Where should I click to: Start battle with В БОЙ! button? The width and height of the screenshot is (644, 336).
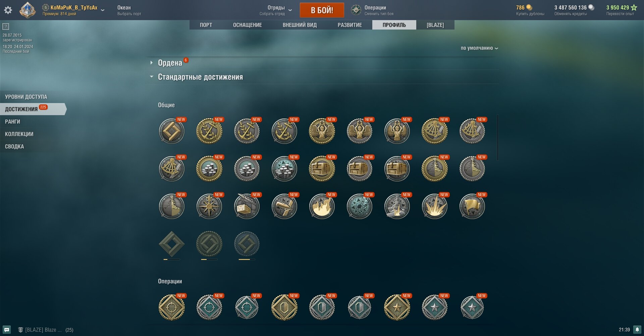(322, 10)
